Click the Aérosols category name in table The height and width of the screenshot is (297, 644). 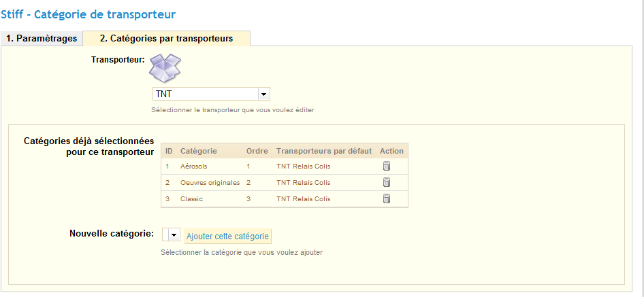pyautogui.click(x=195, y=166)
